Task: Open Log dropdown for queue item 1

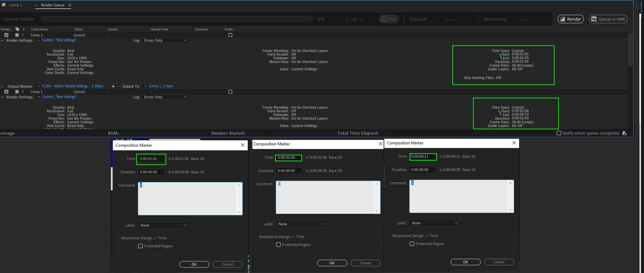Action: [165, 40]
